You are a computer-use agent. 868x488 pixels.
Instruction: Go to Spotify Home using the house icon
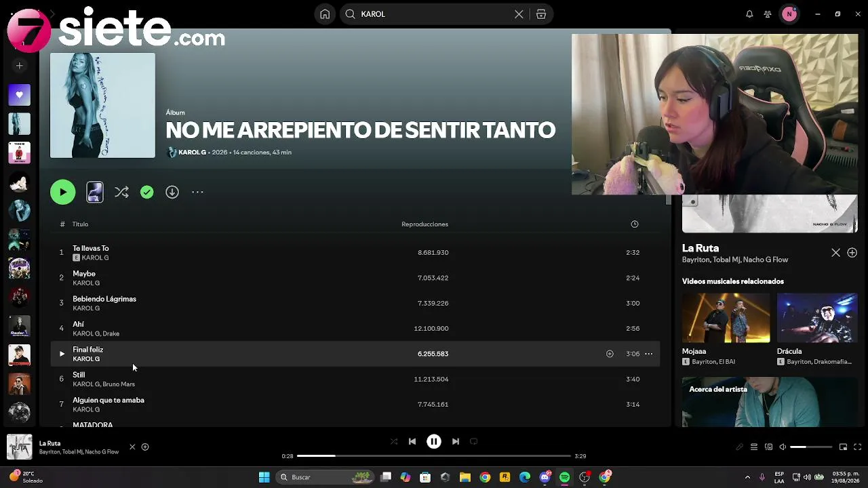(x=325, y=14)
